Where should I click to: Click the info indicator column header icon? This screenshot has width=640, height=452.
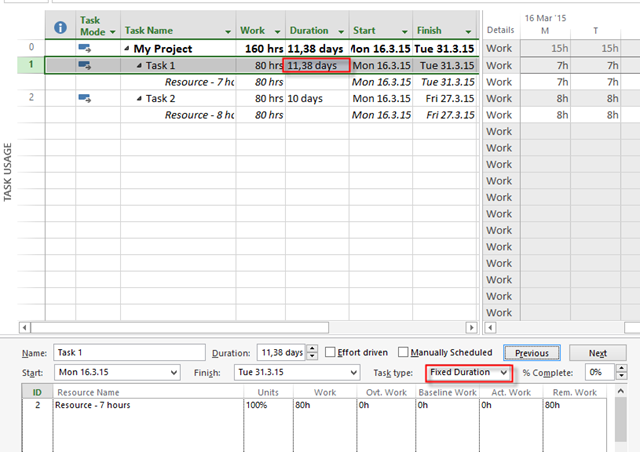click(59, 27)
